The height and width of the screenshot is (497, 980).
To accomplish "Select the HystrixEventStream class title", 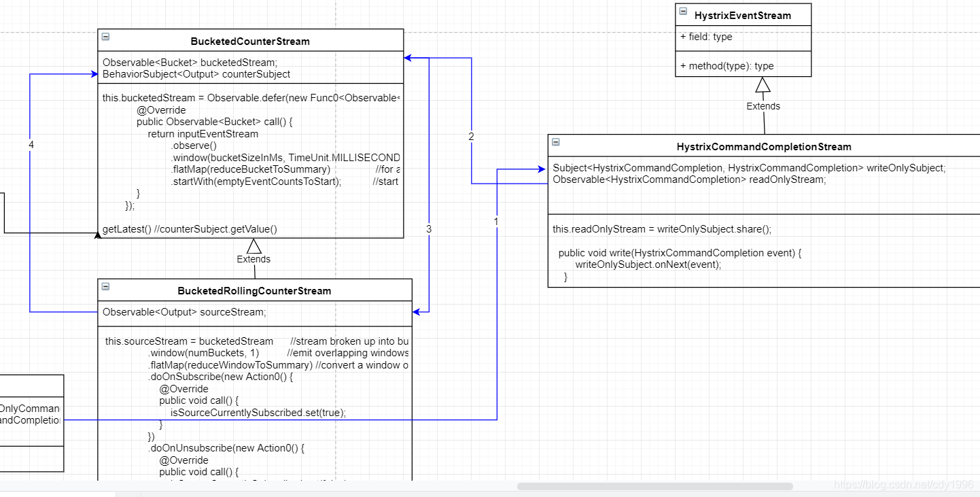I will point(743,15).
